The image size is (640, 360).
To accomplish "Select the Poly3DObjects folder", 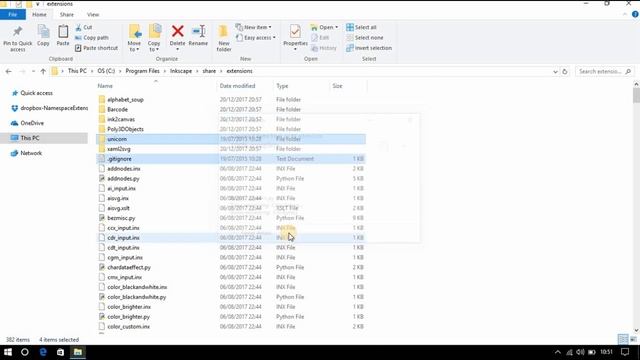I will (x=125, y=129).
